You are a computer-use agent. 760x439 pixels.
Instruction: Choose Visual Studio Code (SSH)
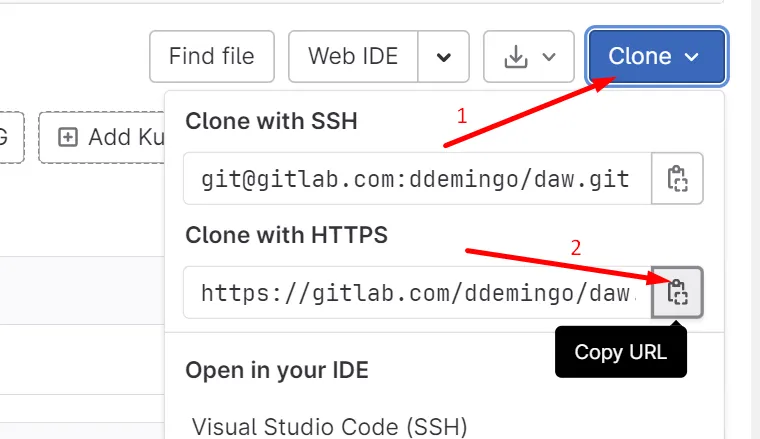(x=329, y=427)
